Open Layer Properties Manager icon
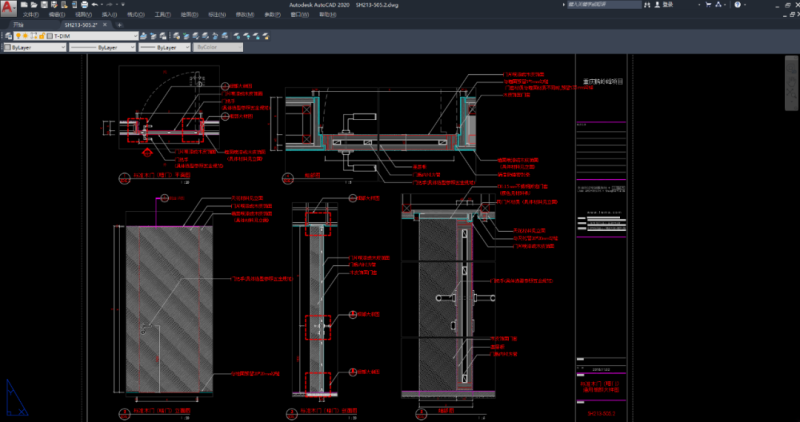The width and height of the screenshot is (800, 422). tap(6, 36)
